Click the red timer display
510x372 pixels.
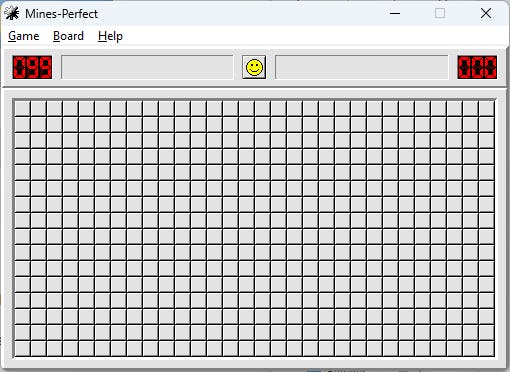pyautogui.click(x=477, y=67)
